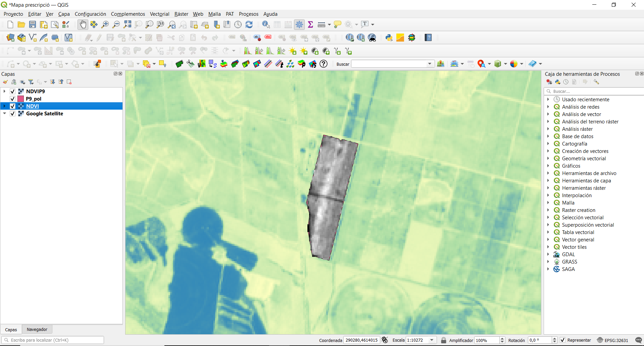This screenshot has height=346, width=644.
Task: Click the text annotation tool icon
Action: [x=365, y=24]
